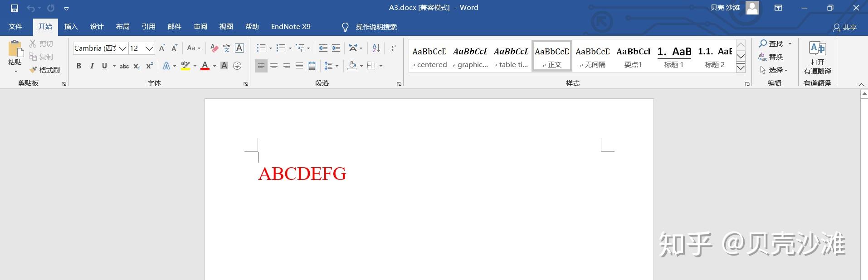Apply the 标题 1 heading style
This screenshot has width=868, height=280.
point(674,56)
